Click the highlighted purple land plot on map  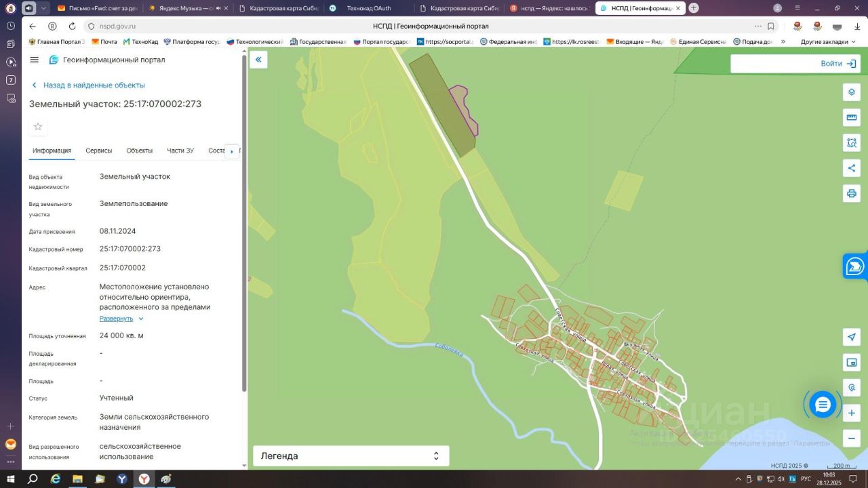click(x=465, y=108)
